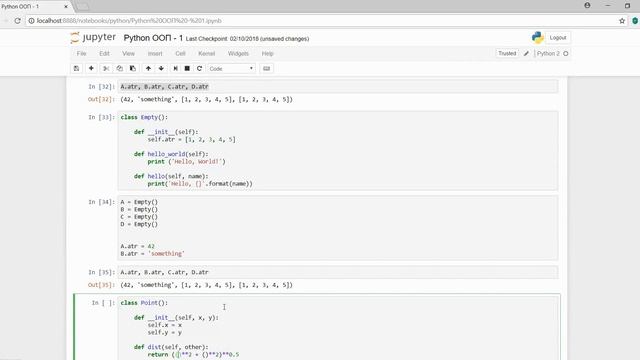Open the Help menu
The width and height of the screenshot is (640, 360).
pos(267,53)
